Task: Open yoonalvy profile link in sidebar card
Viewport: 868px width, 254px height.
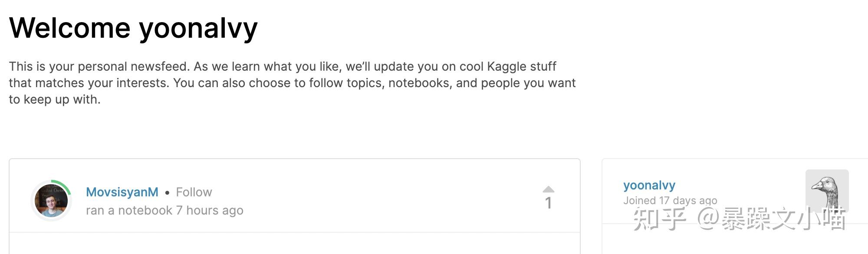Action: tap(649, 185)
